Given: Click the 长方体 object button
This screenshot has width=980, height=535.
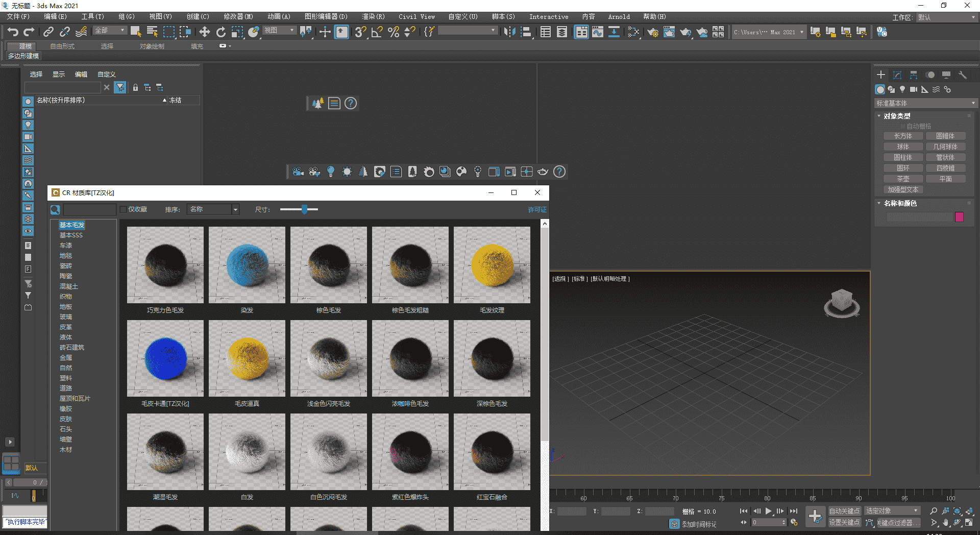Looking at the screenshot, I should 903,136.
